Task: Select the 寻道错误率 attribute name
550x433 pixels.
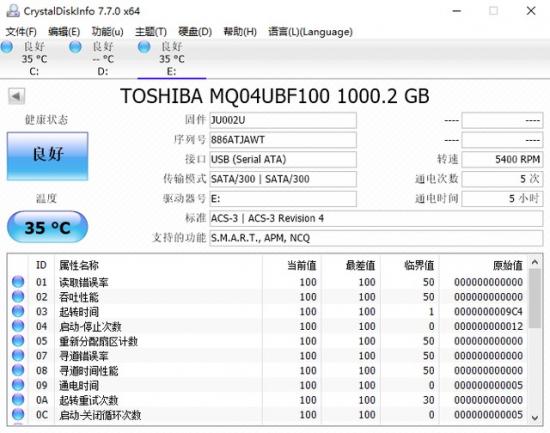Action: coord(83,356)
